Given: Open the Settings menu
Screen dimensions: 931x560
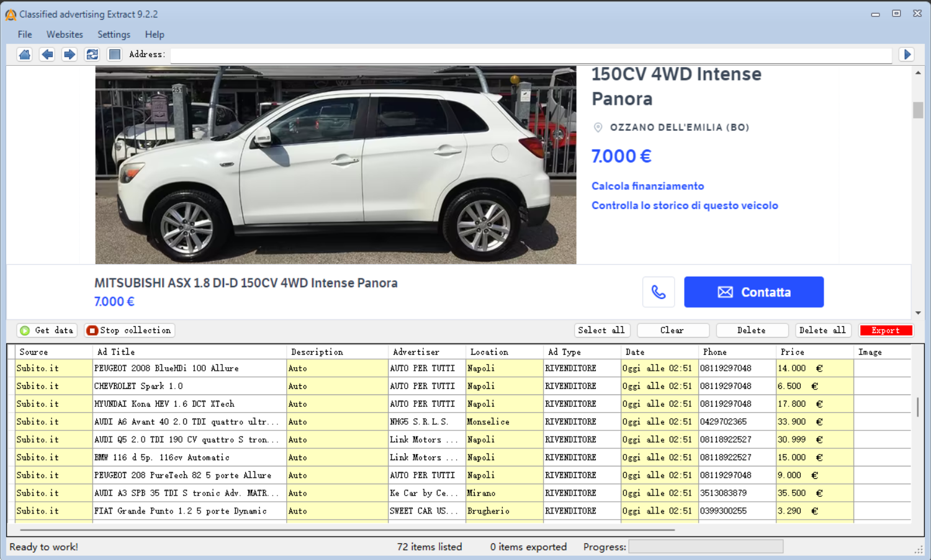Looking at the screenshot, I should tap(114, 35).
